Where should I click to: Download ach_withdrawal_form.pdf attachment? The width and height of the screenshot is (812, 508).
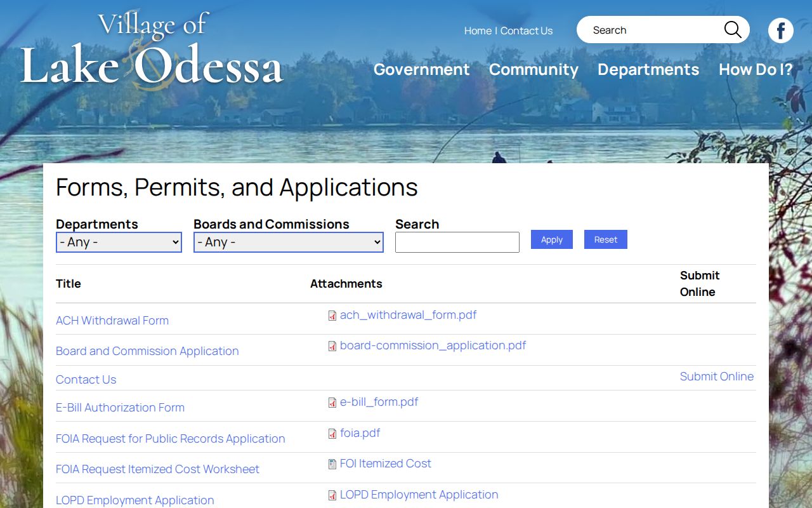coord(409,315)
